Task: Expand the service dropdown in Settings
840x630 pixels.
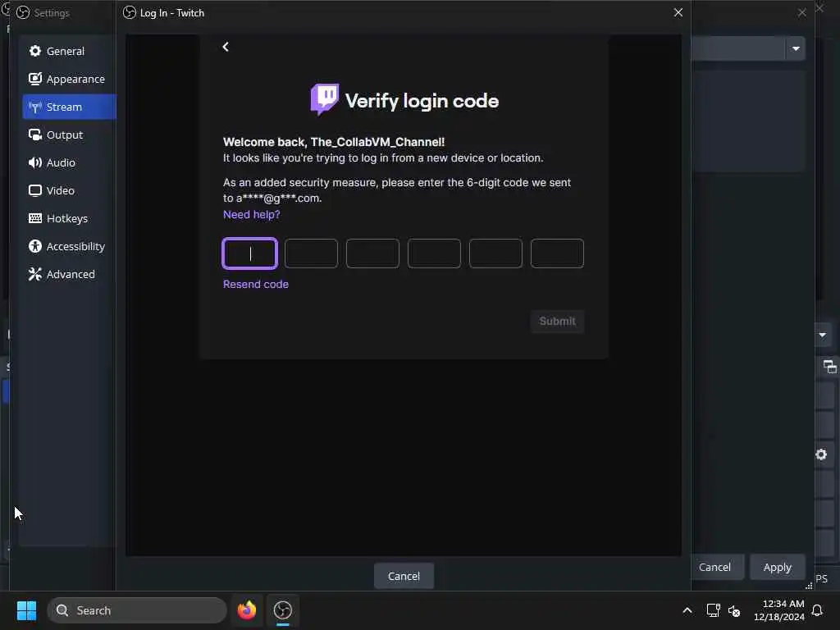Action: pos(796,48)
